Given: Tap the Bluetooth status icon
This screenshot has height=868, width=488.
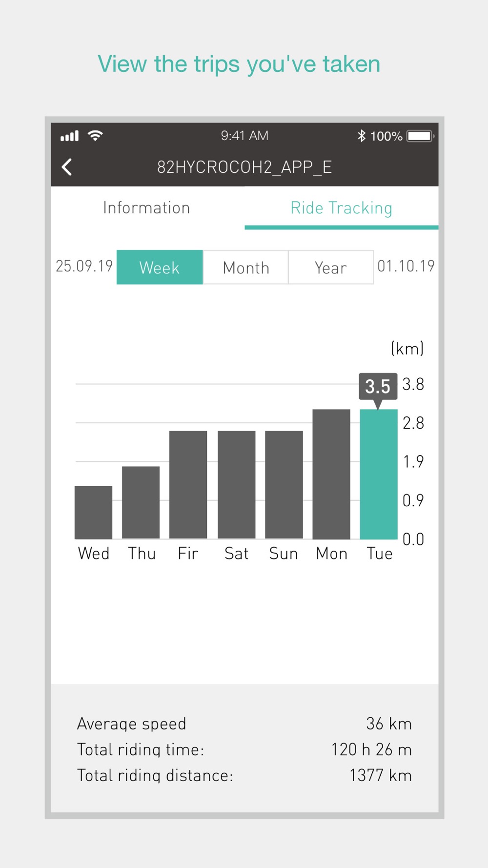Looking at the screenshot, I should [361, 136].
